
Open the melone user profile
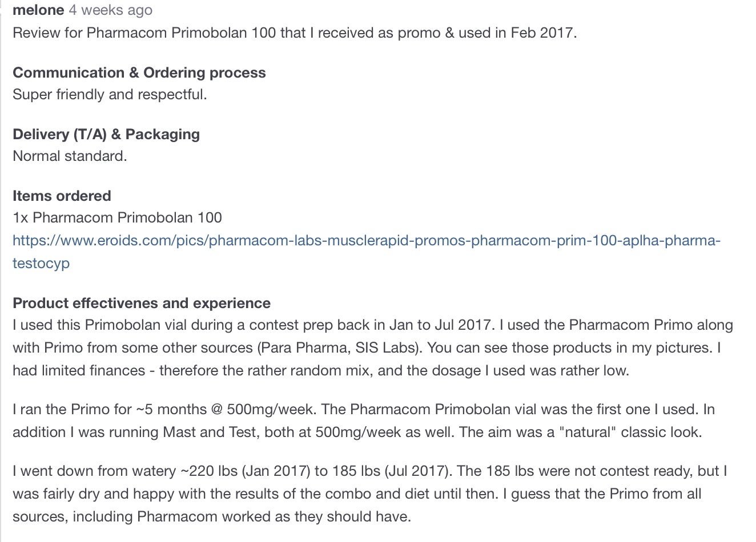pos(38,10)
